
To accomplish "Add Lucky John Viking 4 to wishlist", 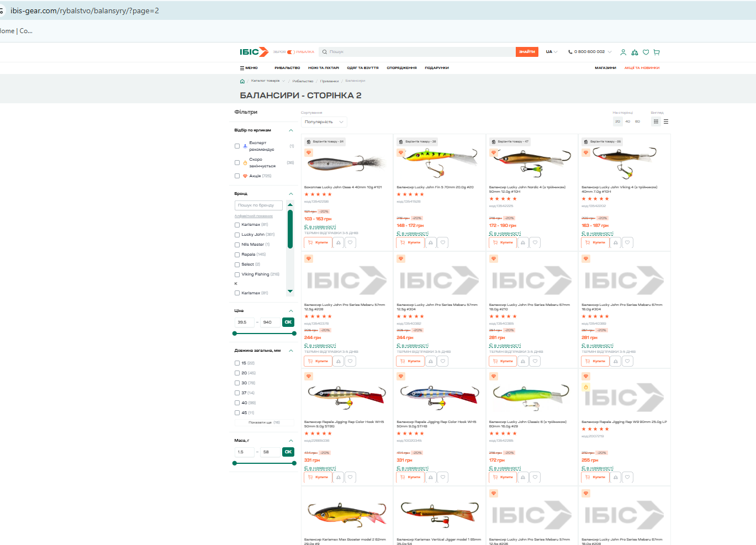I will point(628,242).
